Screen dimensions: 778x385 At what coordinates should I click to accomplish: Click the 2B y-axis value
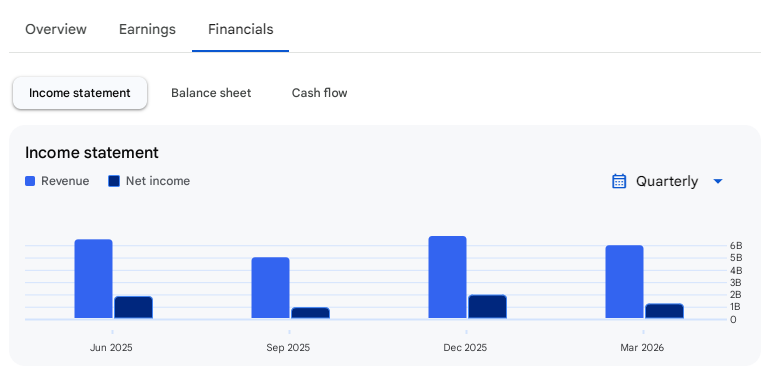[736, 295]
